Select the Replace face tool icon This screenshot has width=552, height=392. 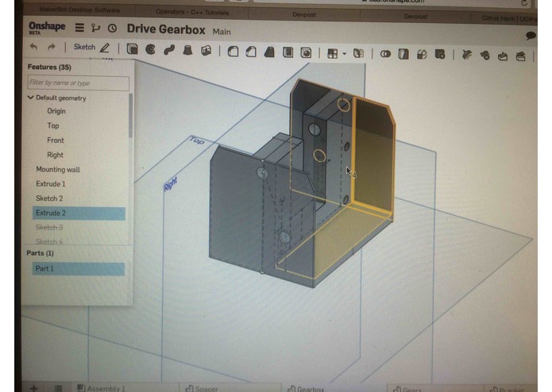521,56
